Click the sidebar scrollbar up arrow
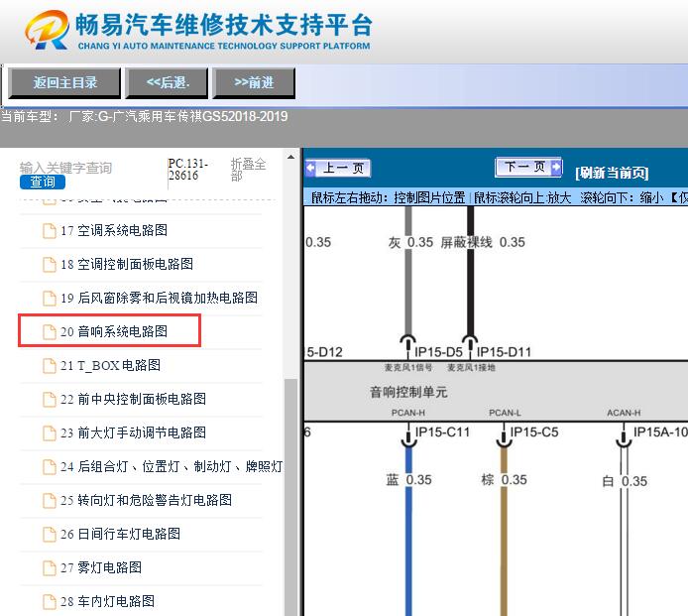The height and width of the screenshot is (616, 688). (x=290, y=157)
